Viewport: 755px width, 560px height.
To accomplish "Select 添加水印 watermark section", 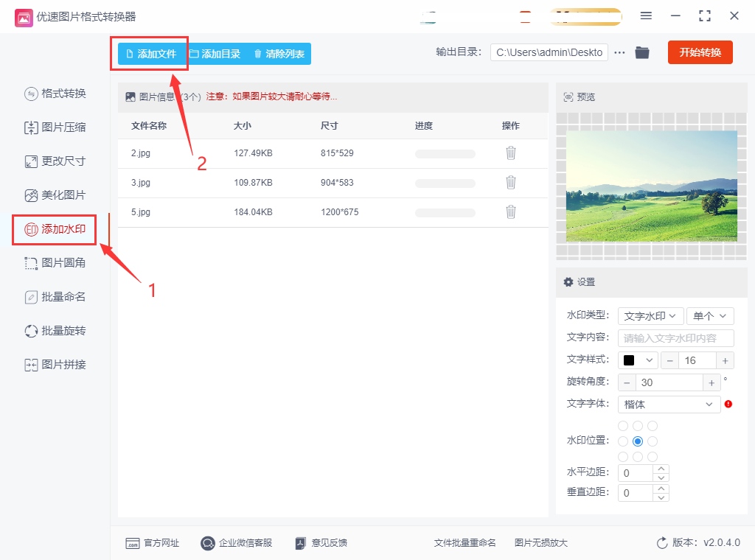I will 55,229.
